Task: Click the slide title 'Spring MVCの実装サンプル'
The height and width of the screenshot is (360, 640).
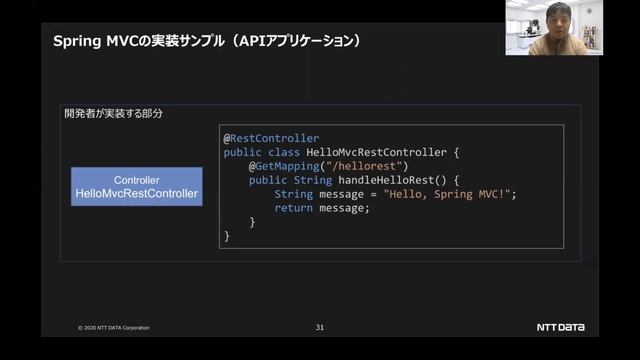Action: pyautogui.click(x=139, y=41)
